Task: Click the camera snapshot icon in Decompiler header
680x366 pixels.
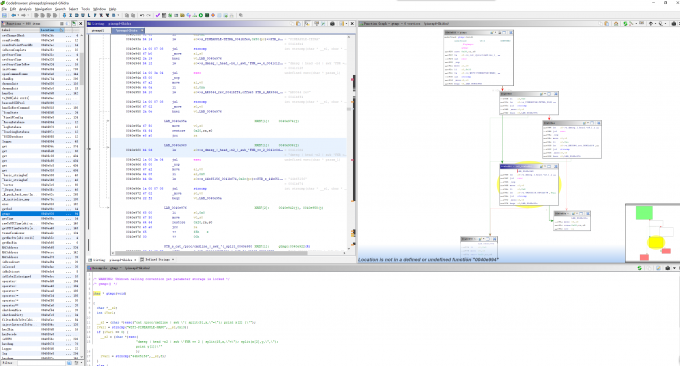Action: (x=667, y=268)
